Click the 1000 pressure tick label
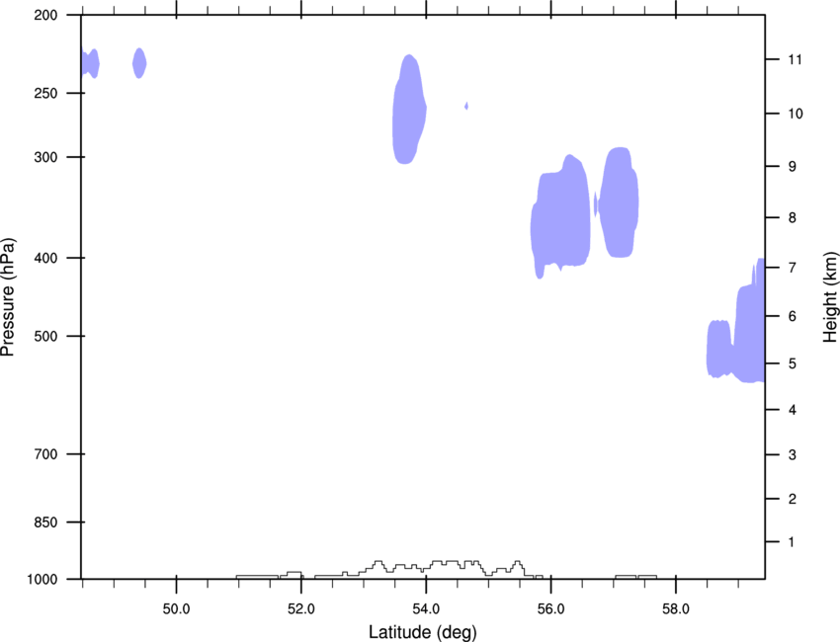This screenshot has width=840, height=642. (x=42, y=579)
